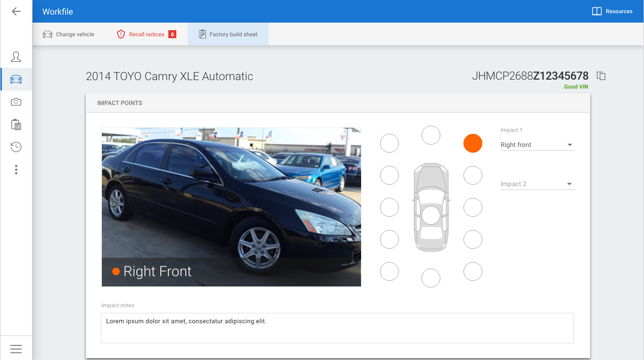
Task: Select the vehicle car sidebar icon
Action: (16, 79)
